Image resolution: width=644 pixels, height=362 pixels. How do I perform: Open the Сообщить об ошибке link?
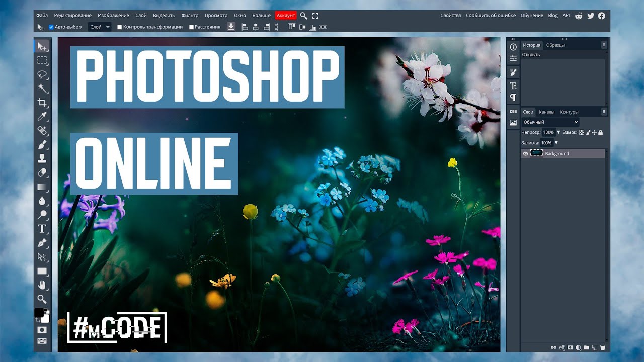491,16
